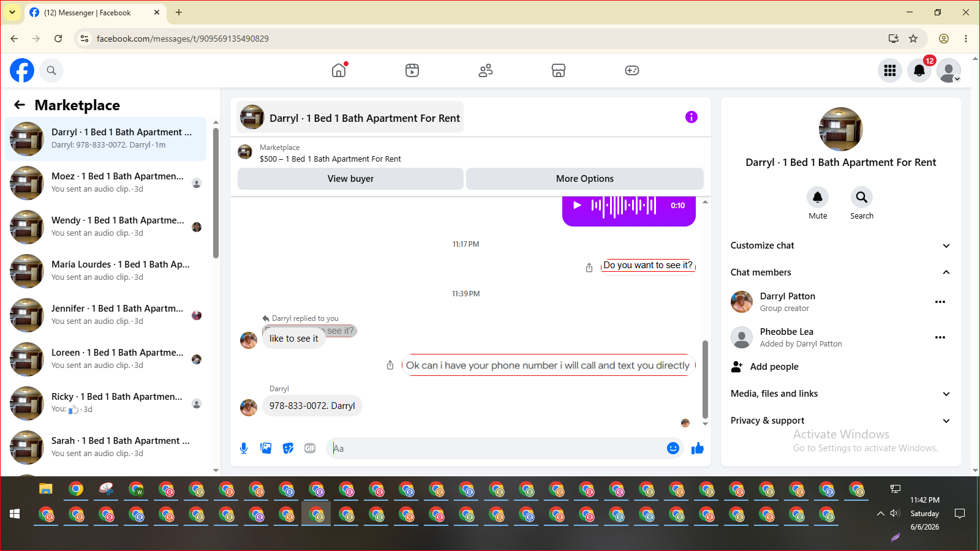Open notifications bell with 12 badge
The image size is (980, 551).
(x=919, y=70)
